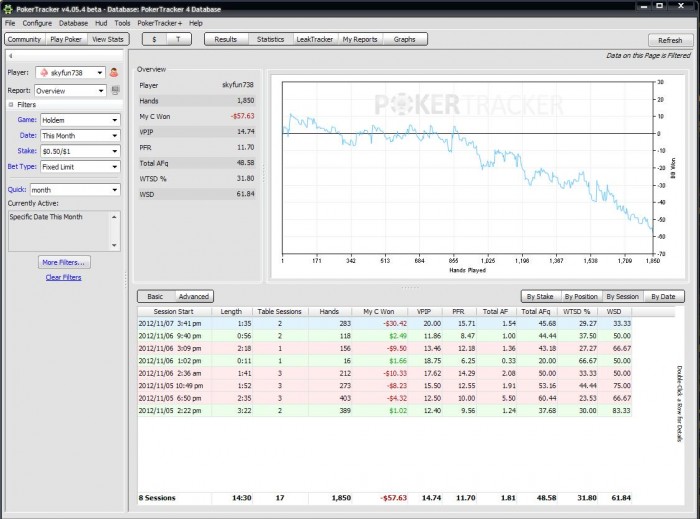Open the Help menu
Screen dimensions: 700x519
[x=196, y=23]
